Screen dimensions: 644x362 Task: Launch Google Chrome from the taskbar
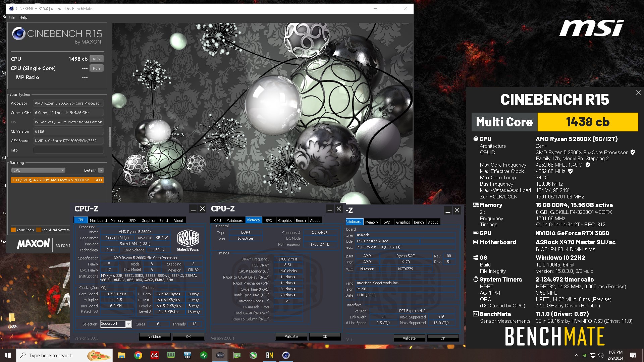(x=138, y=355)
